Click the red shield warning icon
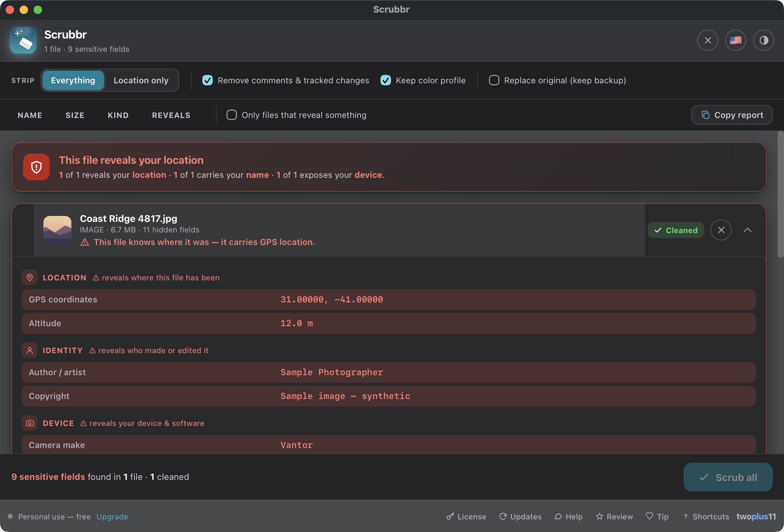The width and height of the screenshot is (784, 532). tap(36, 167)
